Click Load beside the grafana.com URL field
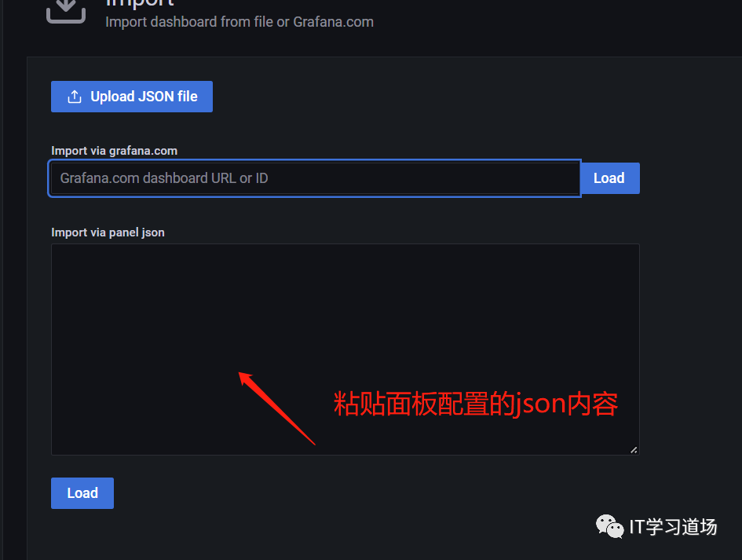This screenshot has width=742, height=560. pos(609,178)
